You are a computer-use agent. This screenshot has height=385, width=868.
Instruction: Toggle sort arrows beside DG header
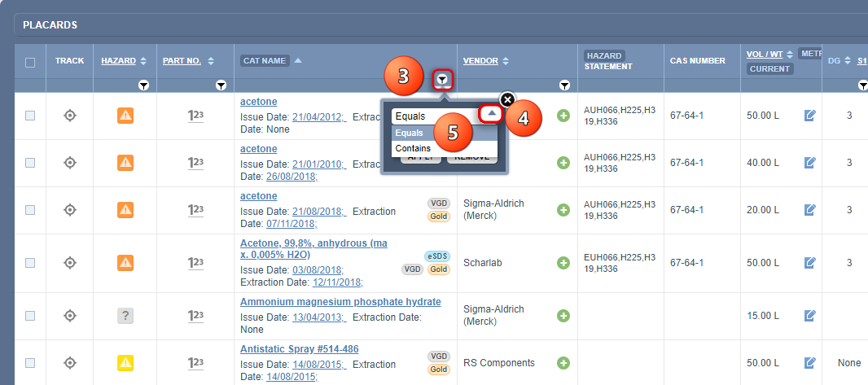tap(849, 61)
